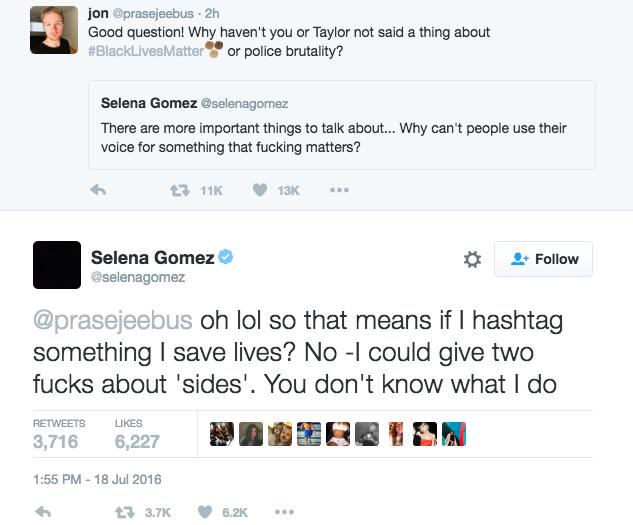
Task: Open more options on Selena's tweet
Action: point(284,511)
